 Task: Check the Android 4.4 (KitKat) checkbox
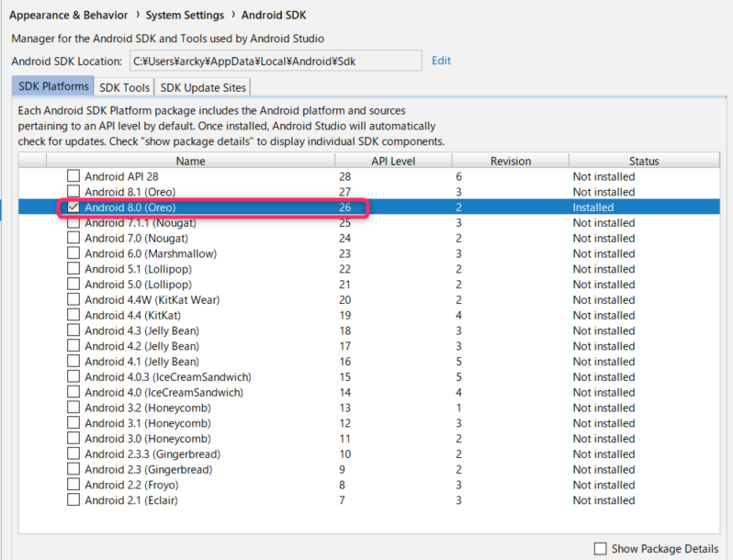tap(73, 315)
